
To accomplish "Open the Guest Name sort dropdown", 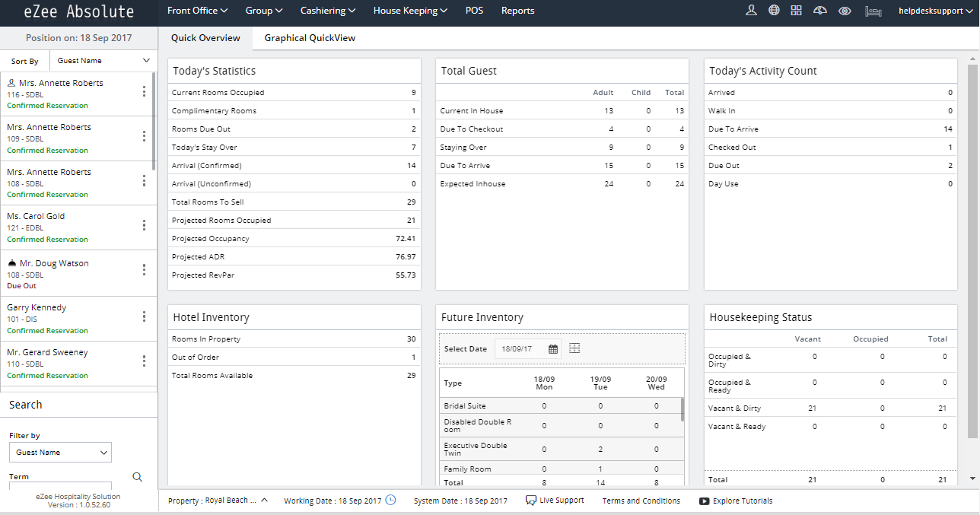I will (x=103, y=60).
